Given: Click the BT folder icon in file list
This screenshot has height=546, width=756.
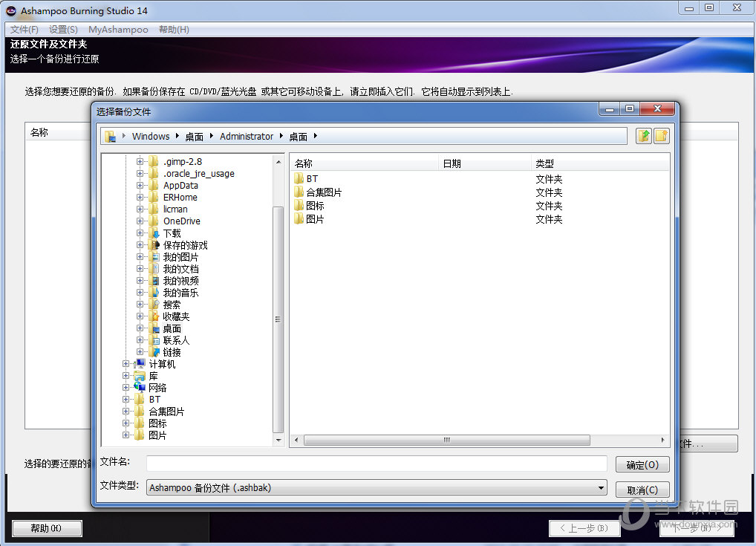Looking at the screenshot, I should pyautogui.click(x=299, y=178).
